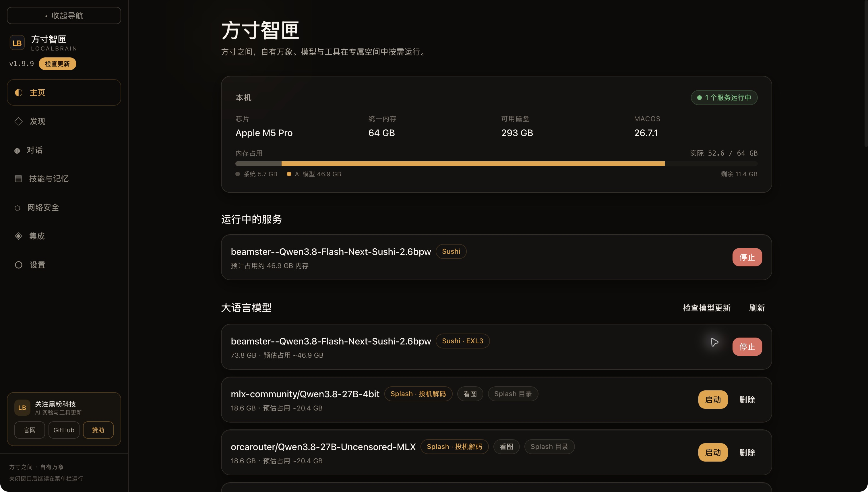Toggle Splash 目录 on orcarouter Uncensored-MLX row
The image size is (868, 492).
pyautogui.click(x=549, y=447)
